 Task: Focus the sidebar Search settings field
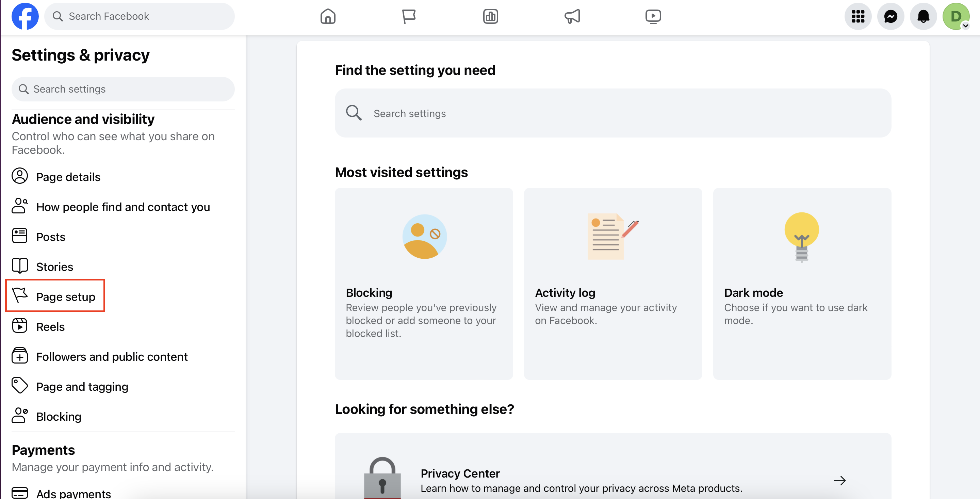[x=123, y=89]
